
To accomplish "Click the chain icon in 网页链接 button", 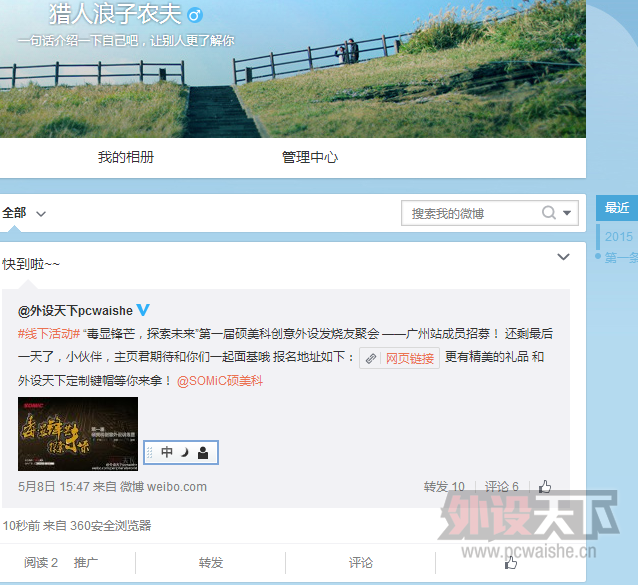I will coord(370,358).
